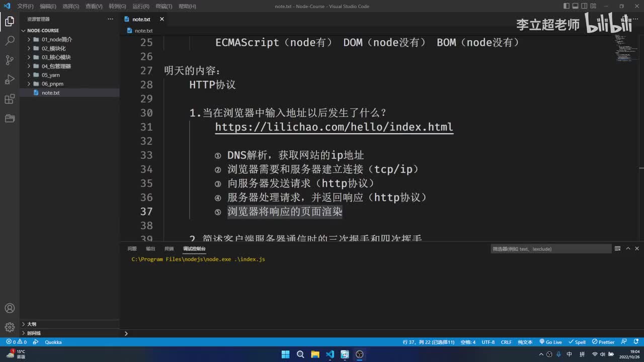This screenshot has width=644, height=362.
Task: Click the Go Live status bar item
Action: click(x=550, y=342)
